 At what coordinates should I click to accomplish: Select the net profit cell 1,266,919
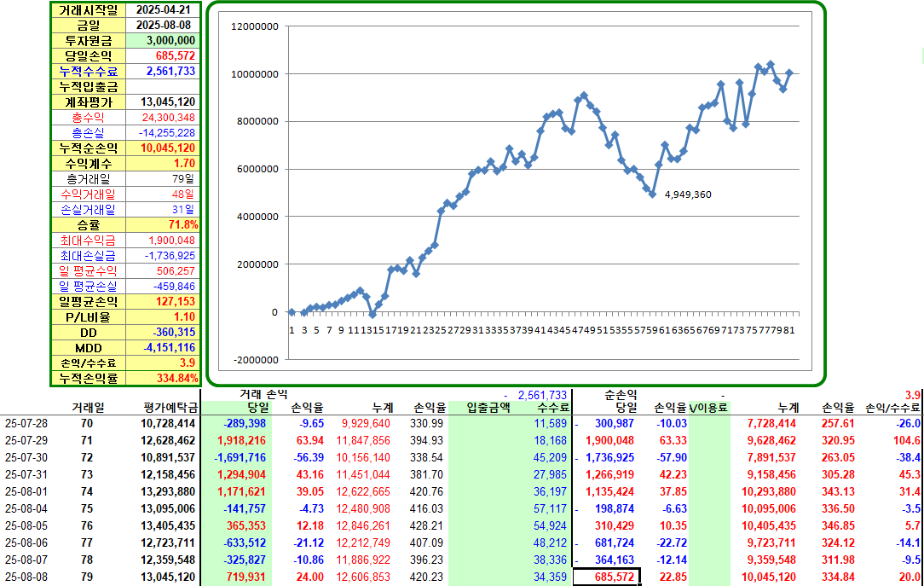(610, 474)
